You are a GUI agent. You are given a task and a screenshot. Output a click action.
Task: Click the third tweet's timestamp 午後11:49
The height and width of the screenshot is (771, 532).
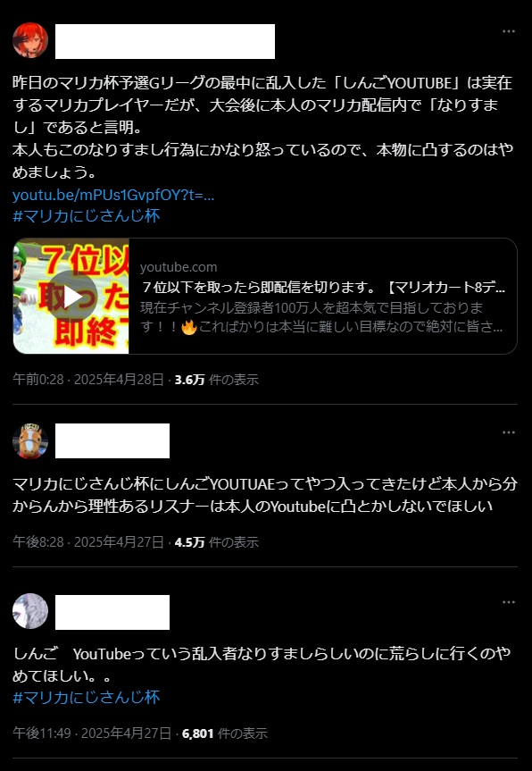pyautogui.click(x=42, y=733)
